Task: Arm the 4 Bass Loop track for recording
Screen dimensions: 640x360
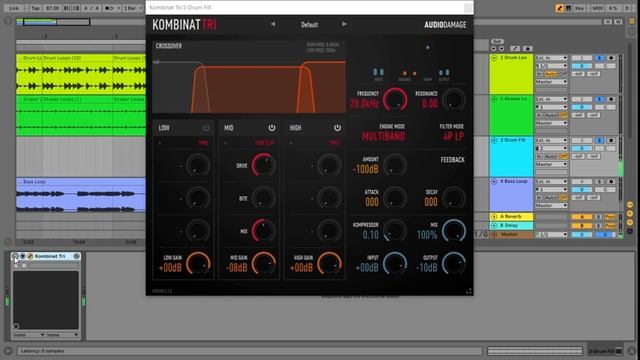Action: [611, 181]
